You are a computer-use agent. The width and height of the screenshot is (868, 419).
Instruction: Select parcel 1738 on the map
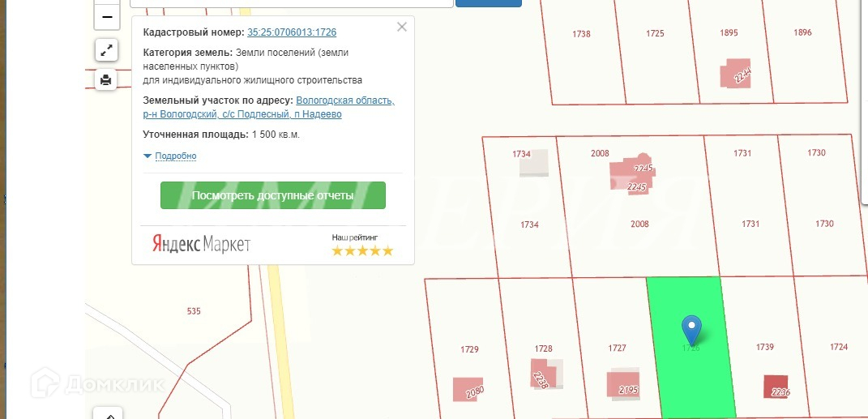[x=581, y=34]
